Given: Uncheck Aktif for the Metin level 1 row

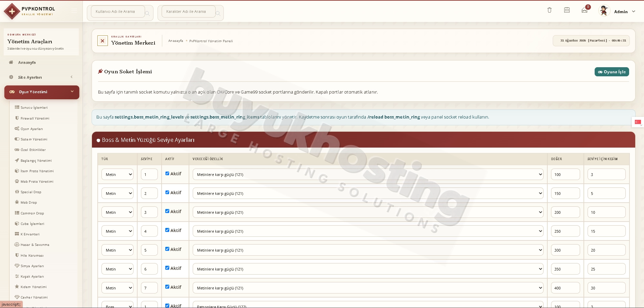Looking at the screenshot, I should coord(167,174).
